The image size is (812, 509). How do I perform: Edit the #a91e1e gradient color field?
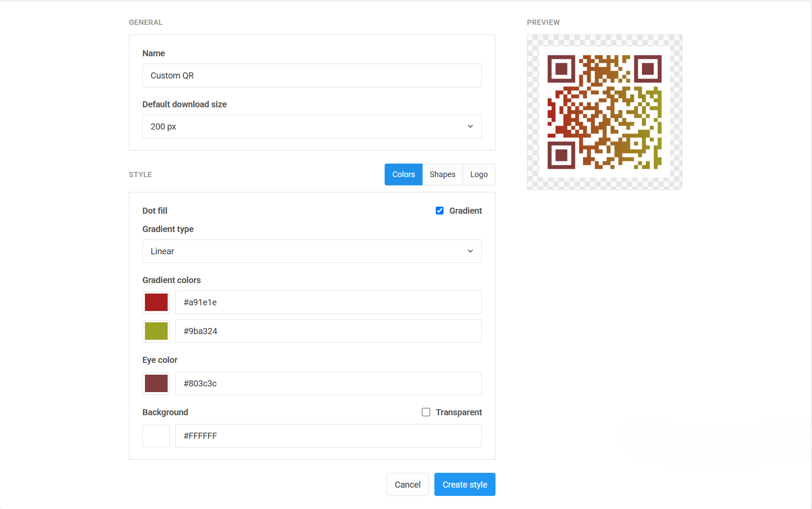[328, 302]
